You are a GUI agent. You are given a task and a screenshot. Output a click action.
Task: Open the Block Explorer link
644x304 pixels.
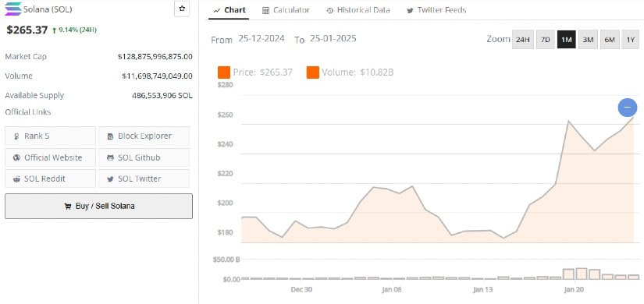[x=144, y=136]
